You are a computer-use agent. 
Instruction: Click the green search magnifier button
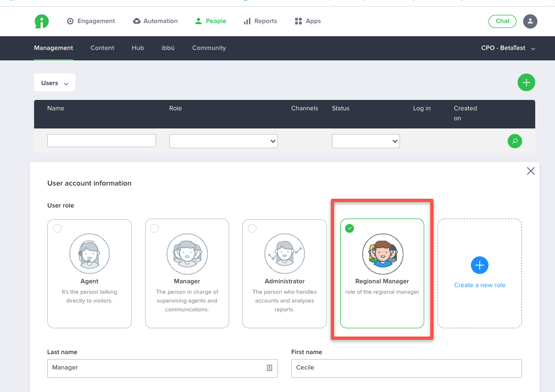click(x=515, y=141)
